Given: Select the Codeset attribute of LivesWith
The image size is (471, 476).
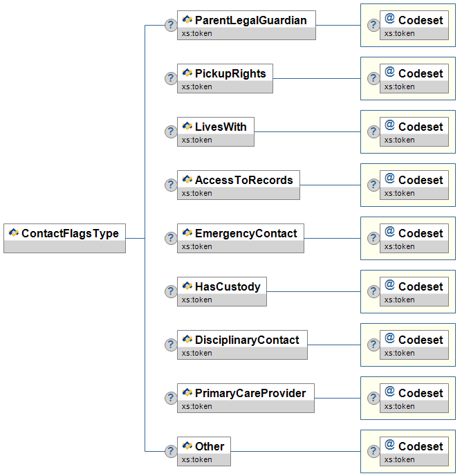Looking at the screenshot, I should coord(414,131).
